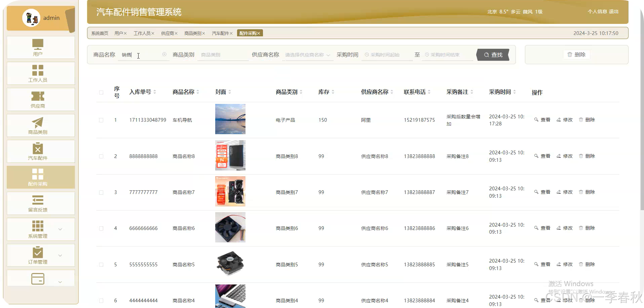Viewport: 644px width, 308px height.
Task: Click the 供应商 sidebar icon
Action: pos(38,99)
